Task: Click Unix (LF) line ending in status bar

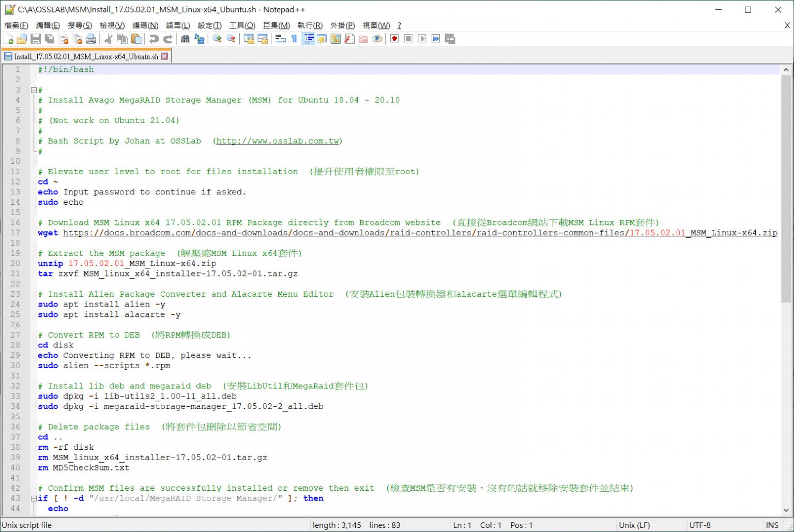Action: (x=634, y=525)
